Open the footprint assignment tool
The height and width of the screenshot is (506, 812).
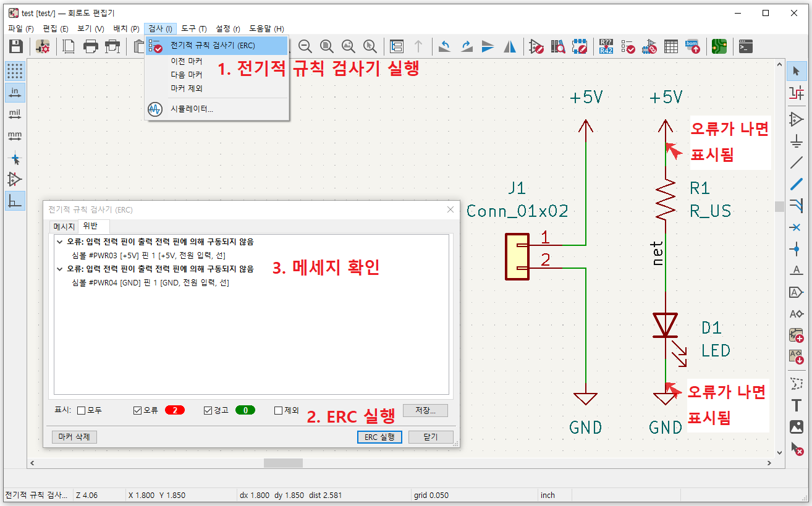(x=649, y=46)
